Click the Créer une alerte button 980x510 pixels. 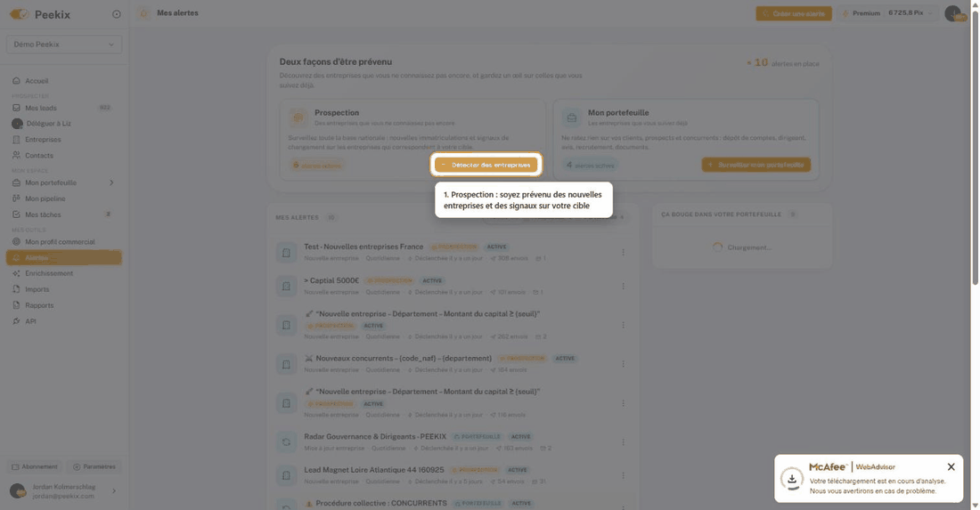pyautogui.click(x=794, y=13)
